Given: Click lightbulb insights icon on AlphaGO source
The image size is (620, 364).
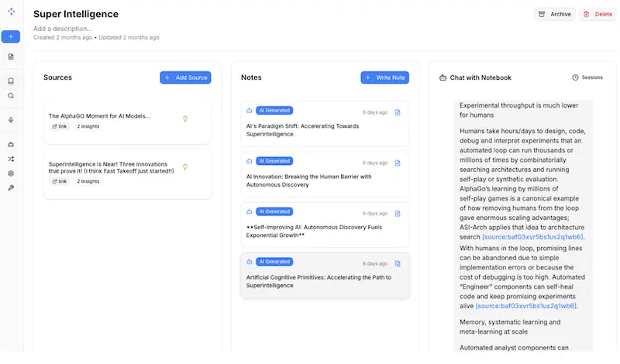Looking at the screenshot, I should tap(184, 118).
